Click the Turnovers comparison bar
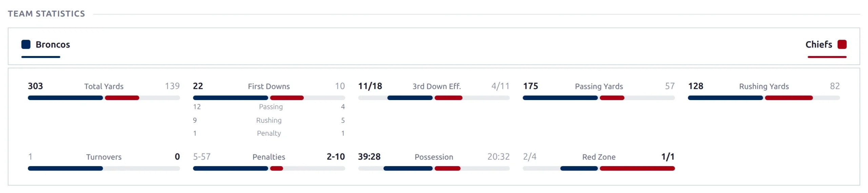The image size is (868, 193). [104, 168]
